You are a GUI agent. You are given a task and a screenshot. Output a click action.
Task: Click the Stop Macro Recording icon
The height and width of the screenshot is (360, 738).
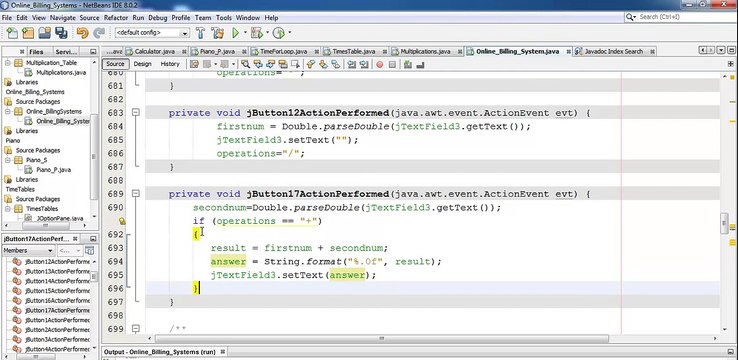[x=392, y=64]
